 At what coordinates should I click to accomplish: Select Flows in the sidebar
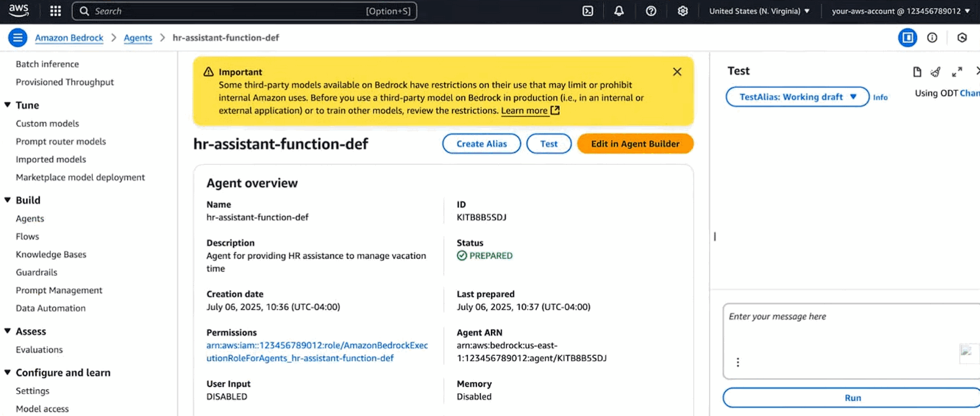(x=27, y=237)
